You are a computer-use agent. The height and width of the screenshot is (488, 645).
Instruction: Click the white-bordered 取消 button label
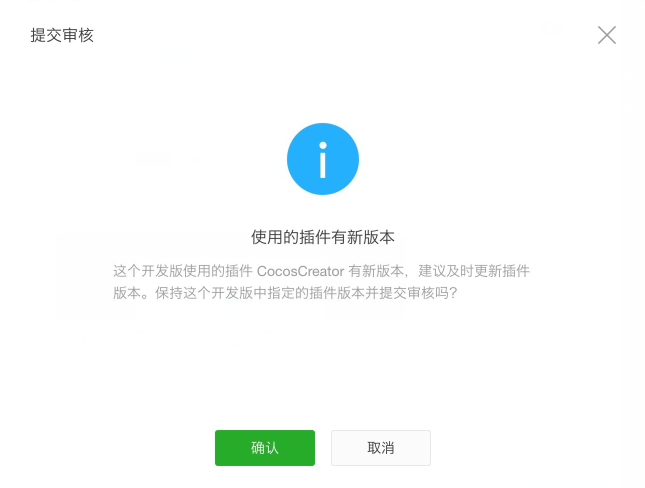(x=381, y=448)
